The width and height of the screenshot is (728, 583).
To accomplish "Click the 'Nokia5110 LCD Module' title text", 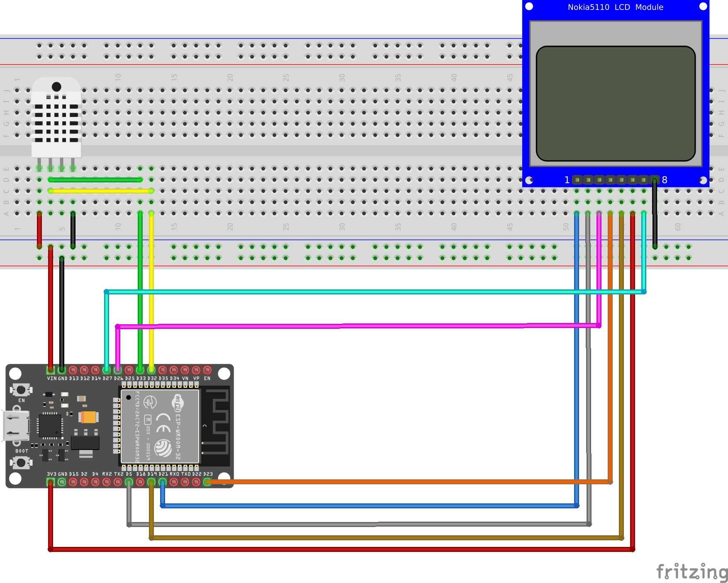I will point(616,7).
